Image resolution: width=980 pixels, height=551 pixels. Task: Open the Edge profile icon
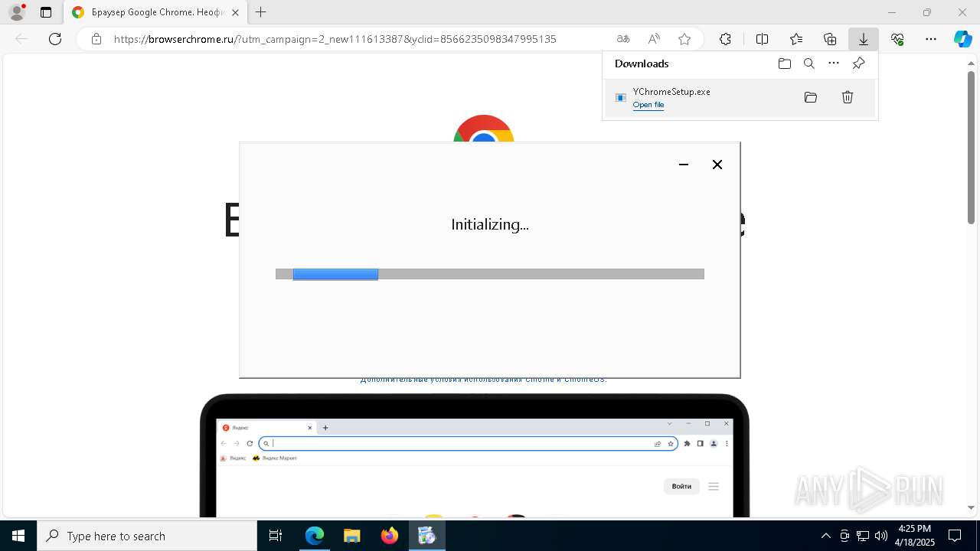tap(17, 12)
